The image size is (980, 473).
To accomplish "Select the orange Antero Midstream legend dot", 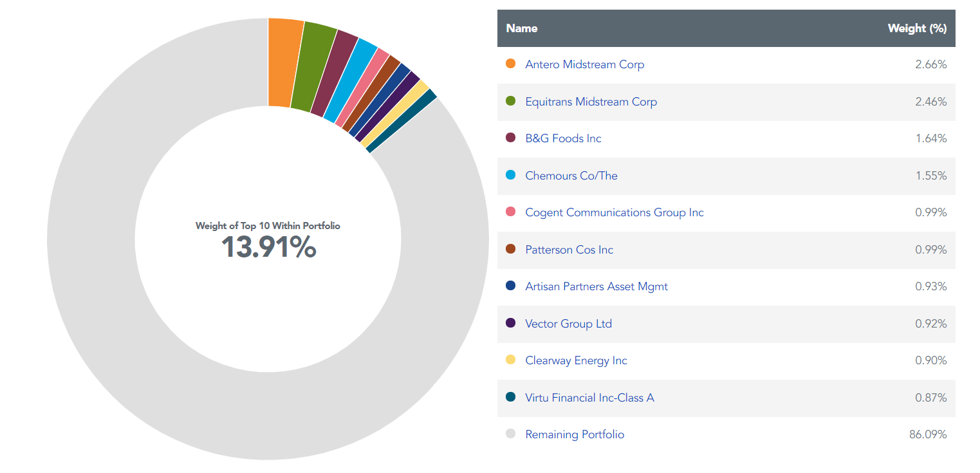I will point(511,64).
